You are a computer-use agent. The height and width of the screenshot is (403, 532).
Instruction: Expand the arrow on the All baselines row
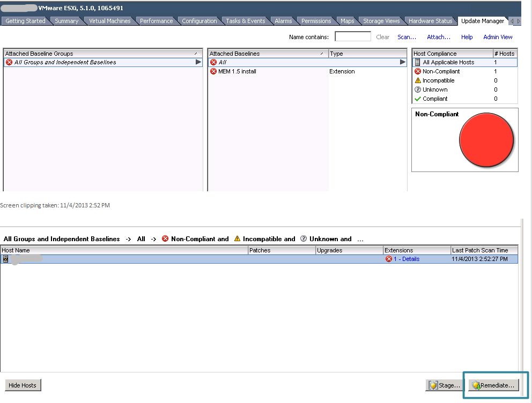[402, 62]
